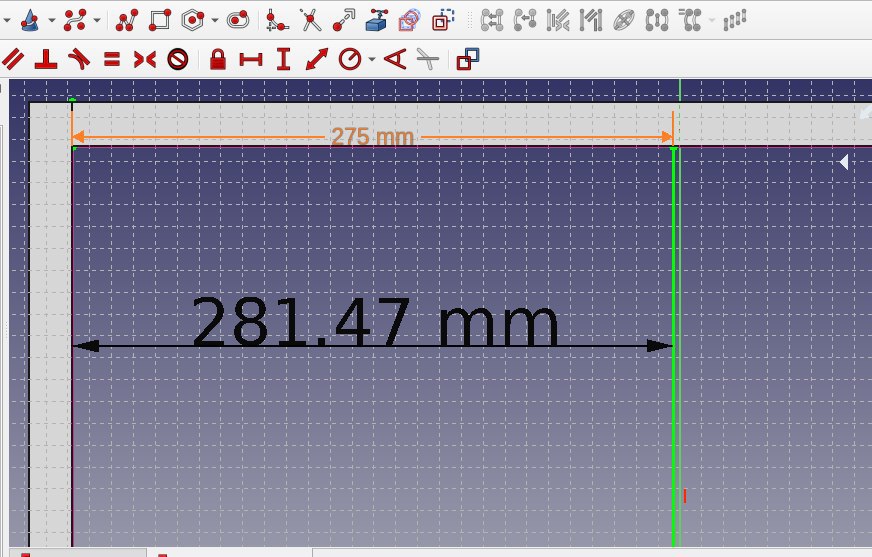This screenshot has width=872, height=557.
Task: Select the conic (ellipse) creation tool
Action: (x=29, y=21)
